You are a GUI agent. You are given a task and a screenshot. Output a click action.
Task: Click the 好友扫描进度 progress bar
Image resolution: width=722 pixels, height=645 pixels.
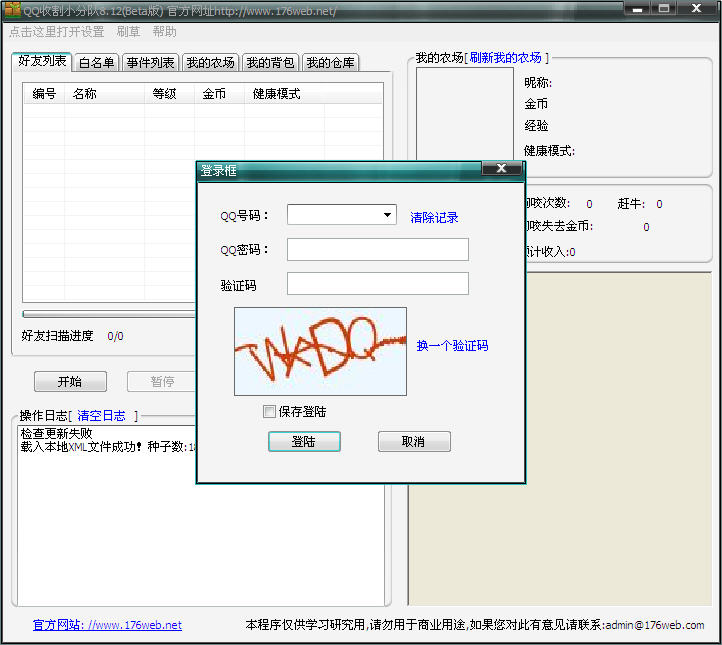point(110,314)
